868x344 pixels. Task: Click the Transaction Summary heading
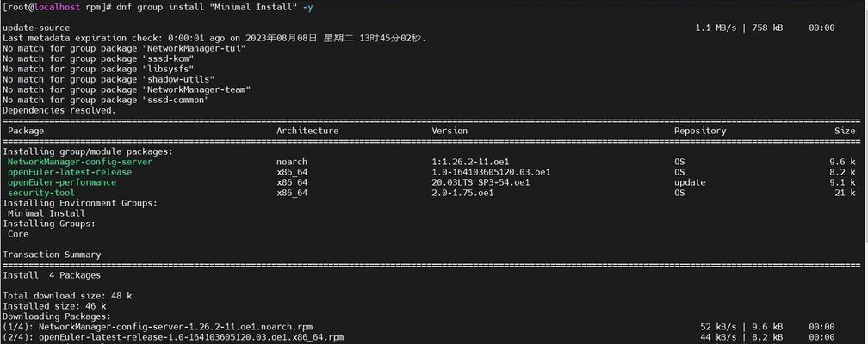pos(52,255)
